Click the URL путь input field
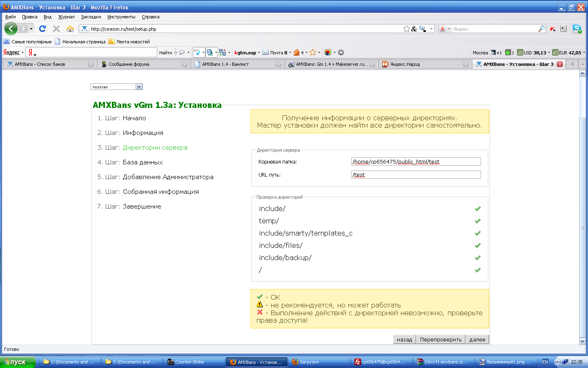 pos(416,175)
